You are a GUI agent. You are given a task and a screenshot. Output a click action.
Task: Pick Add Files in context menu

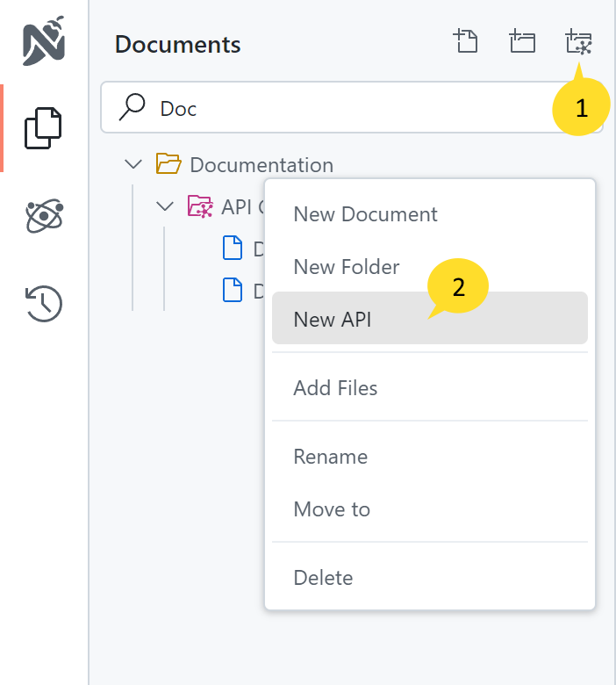[x=335, y=388]
